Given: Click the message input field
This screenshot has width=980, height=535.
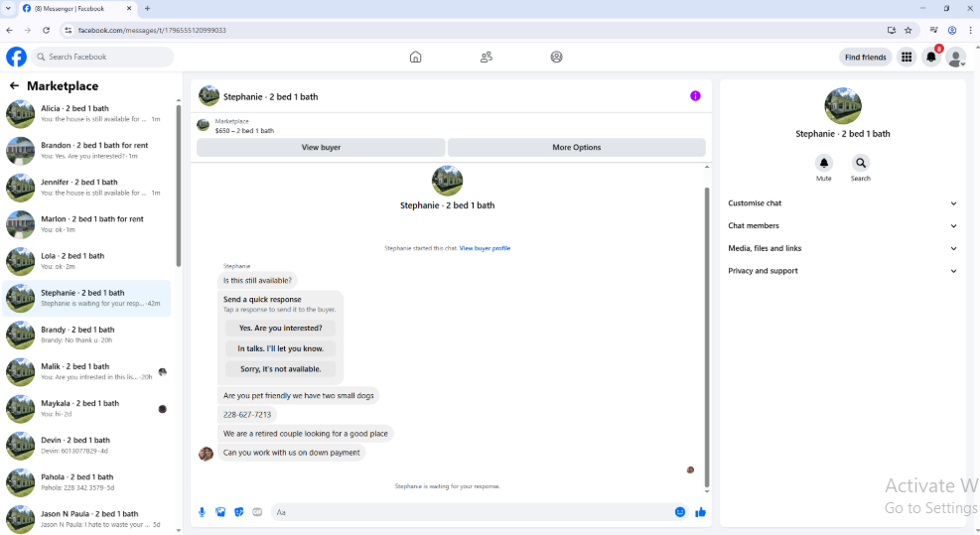Looking at the screenshot, I should (x=473, y=512).
